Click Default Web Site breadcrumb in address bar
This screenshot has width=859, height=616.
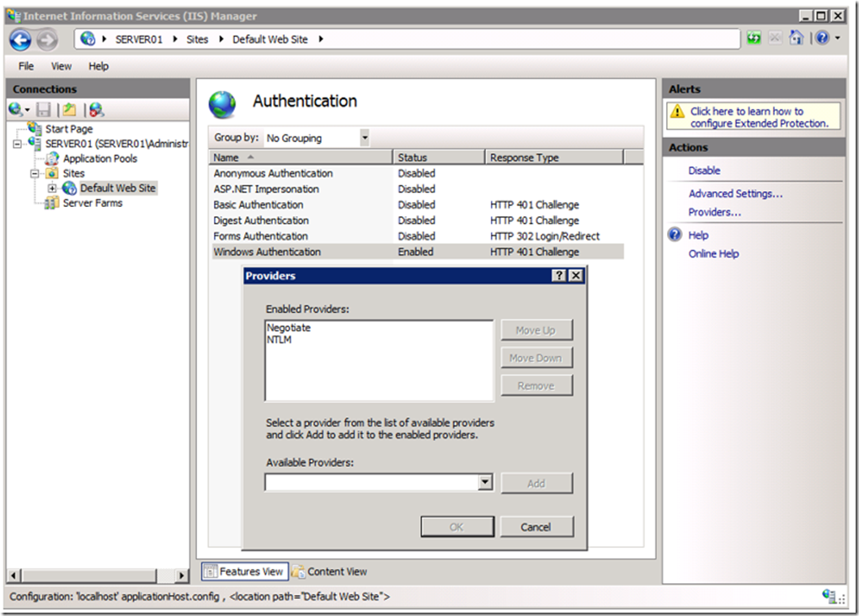(x=270, y=40)
